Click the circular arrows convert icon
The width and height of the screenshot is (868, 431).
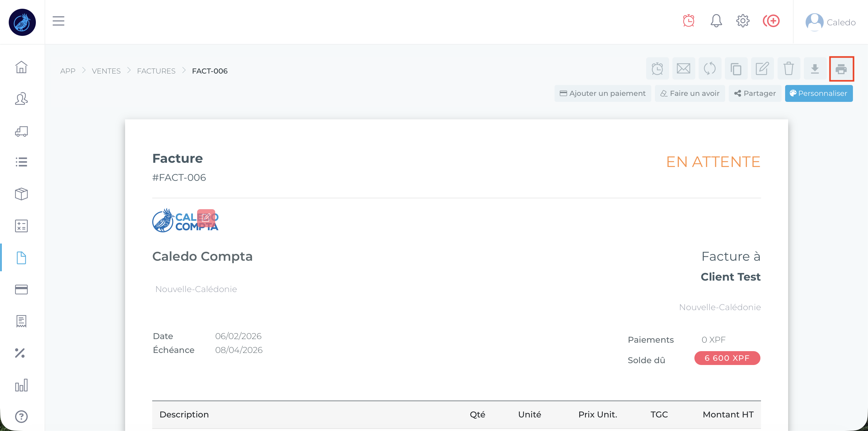pyautogui.click(x=710, y=69)
